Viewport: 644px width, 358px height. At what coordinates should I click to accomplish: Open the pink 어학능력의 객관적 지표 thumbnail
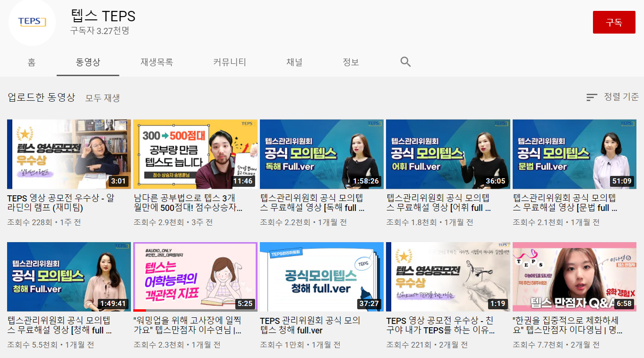[x=195, y=277]
